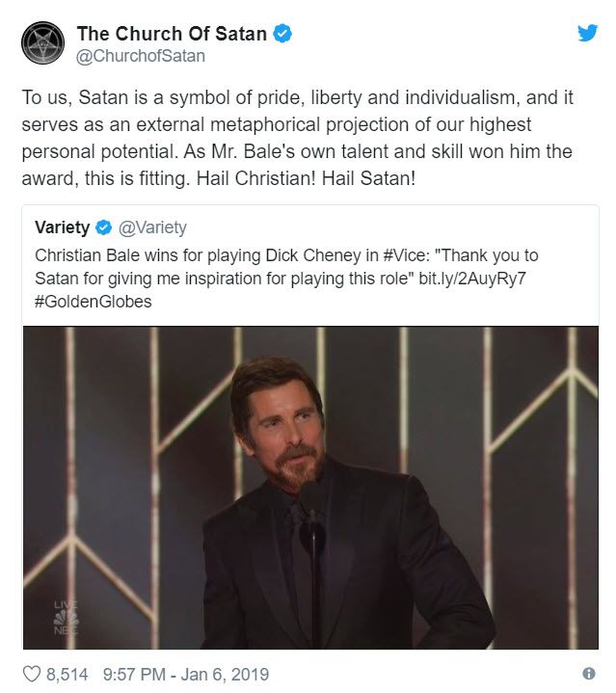616x693 pixels.
Task: Click the verified badge beside Church Of Satan
Action: pyautogui.click(x=281, y=34)
